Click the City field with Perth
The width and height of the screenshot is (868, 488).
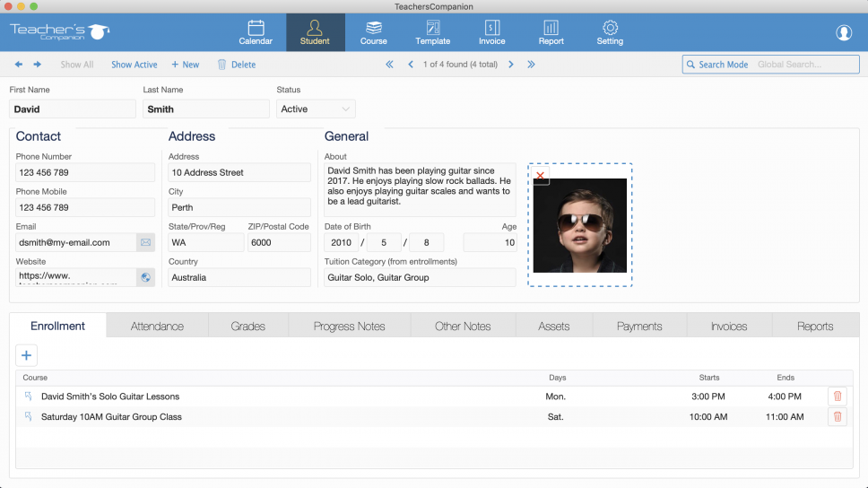pyautogui.click(x=239, y=207)
